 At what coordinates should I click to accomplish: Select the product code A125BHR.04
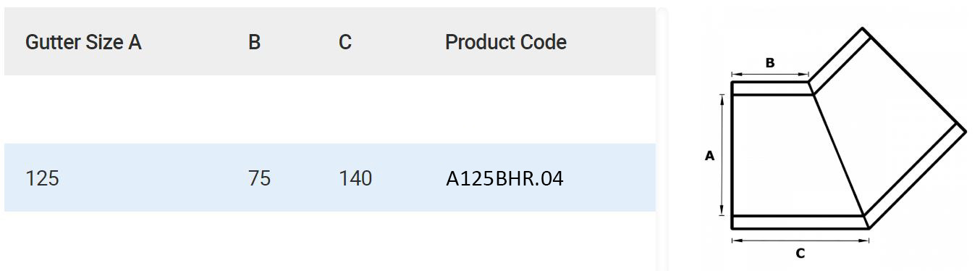pyautogui.click(x=504, y=178)
